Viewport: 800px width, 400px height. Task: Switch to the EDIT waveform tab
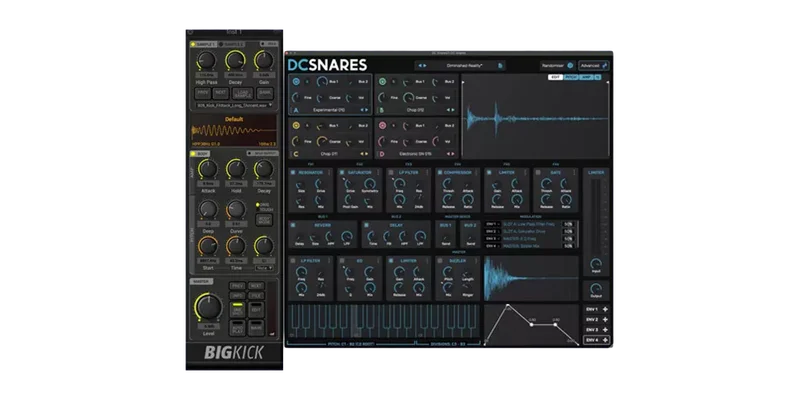pyautogui.click(x=556, y=77)
